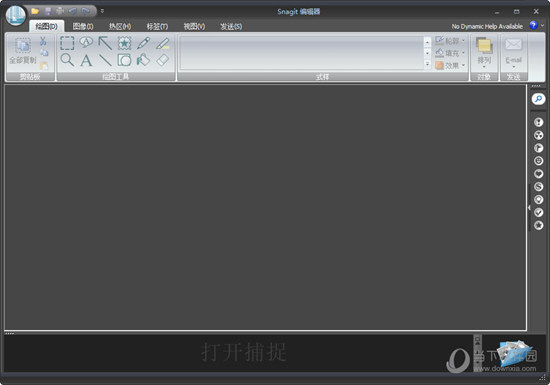
Task: Expand the full styles gallery list
Action: [x=427, y=64]
